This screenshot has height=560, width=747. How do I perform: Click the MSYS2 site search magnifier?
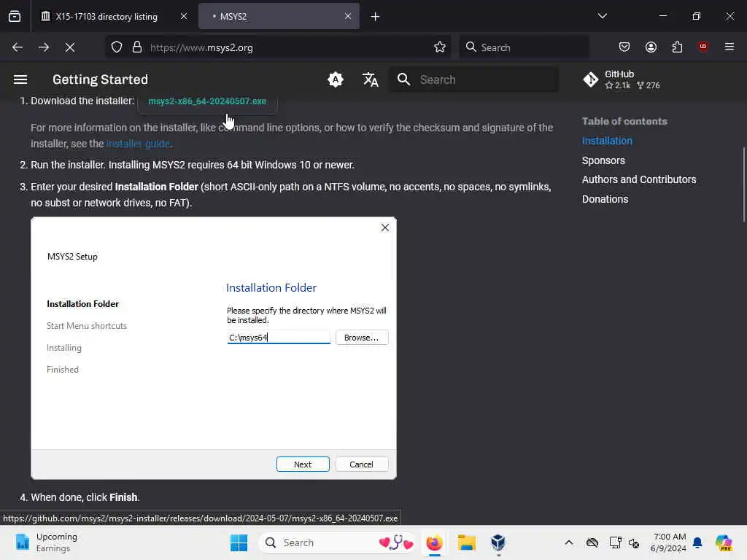[x=404, y=79]
